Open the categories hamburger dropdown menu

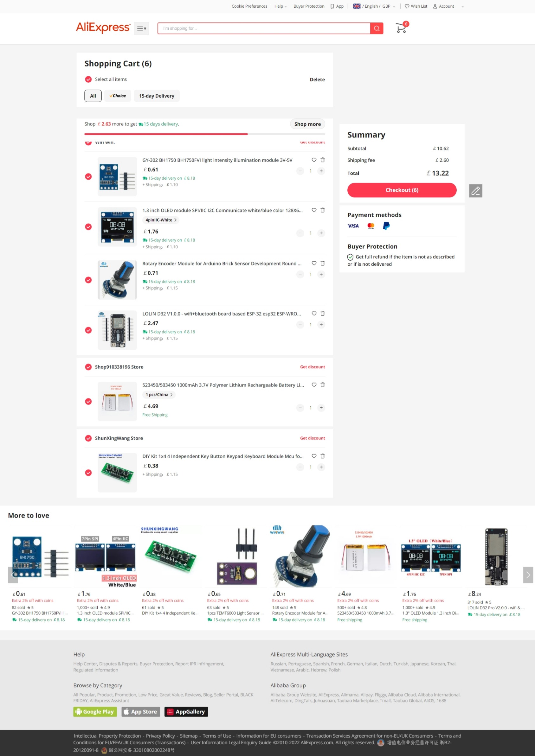tap(141, 28)
